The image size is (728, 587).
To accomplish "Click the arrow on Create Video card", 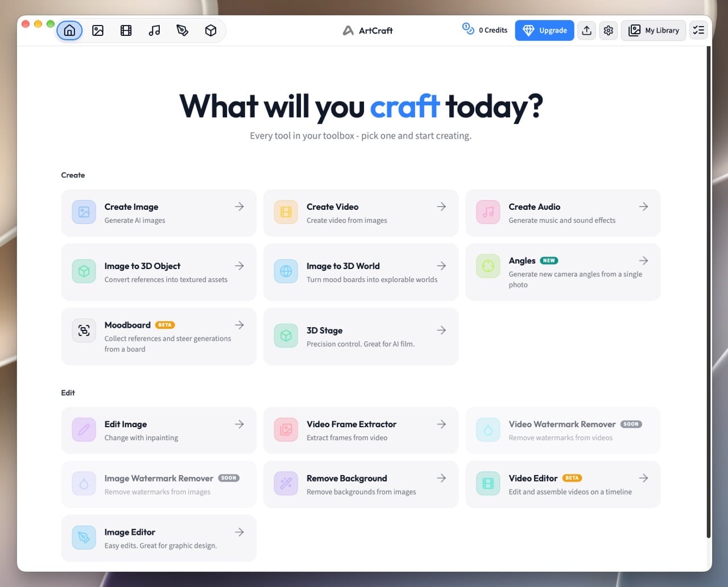I will [x=441, y=206].
